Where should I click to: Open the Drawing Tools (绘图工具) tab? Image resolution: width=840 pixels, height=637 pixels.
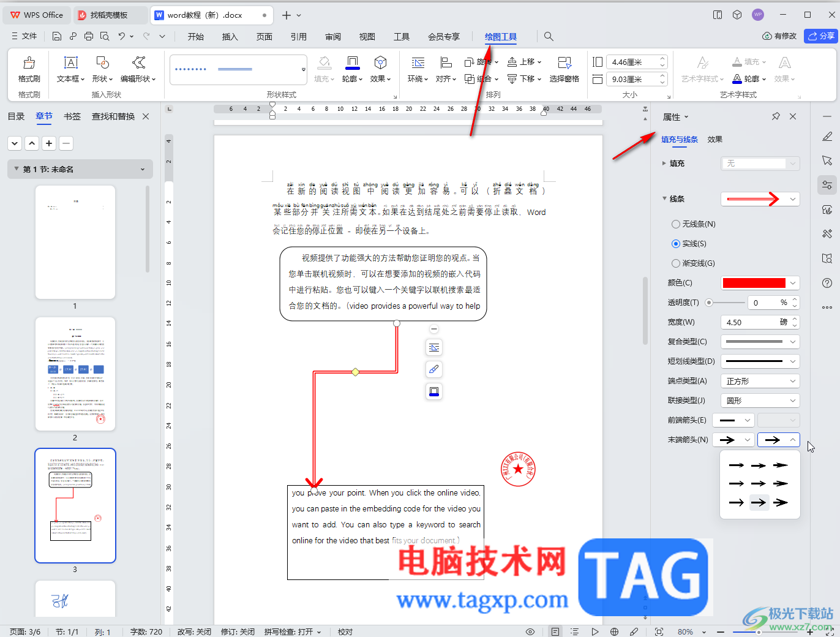click(x=501, y=37)
